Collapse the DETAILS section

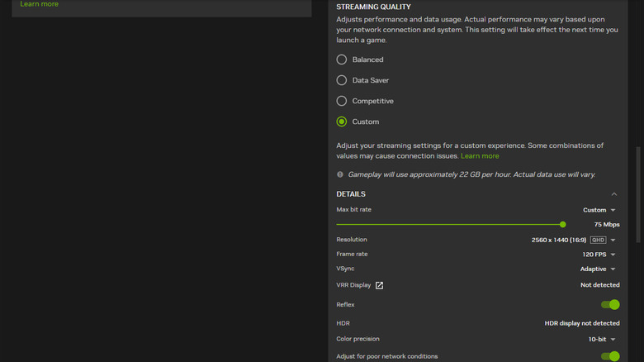(x=613, y=194)
